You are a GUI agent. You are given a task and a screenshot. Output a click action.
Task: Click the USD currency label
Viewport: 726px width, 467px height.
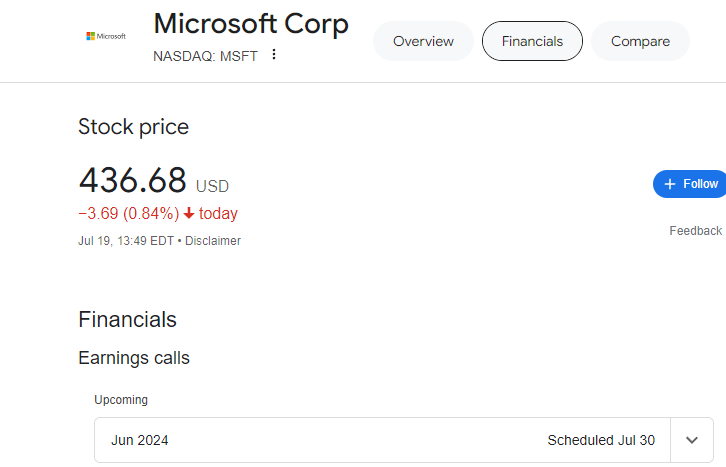(x=212, y=186)
